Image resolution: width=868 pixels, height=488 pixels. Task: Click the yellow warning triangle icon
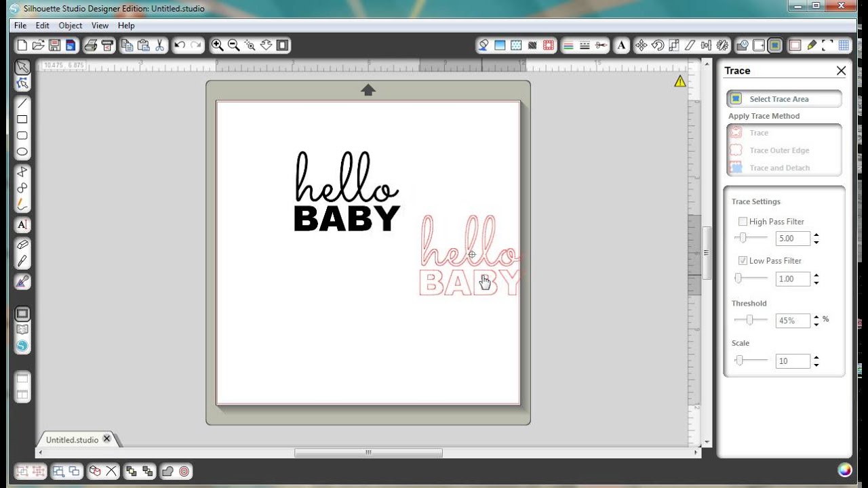pos(679,81)
